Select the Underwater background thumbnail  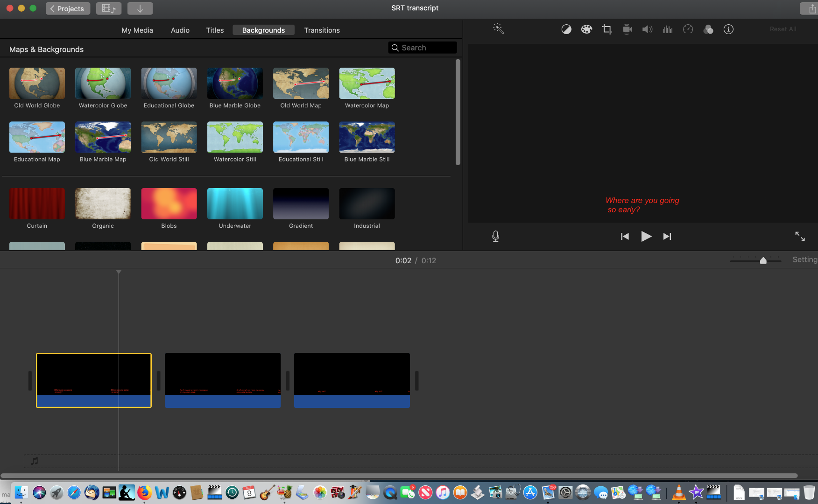pyautogui.click(x=235, y=204)
